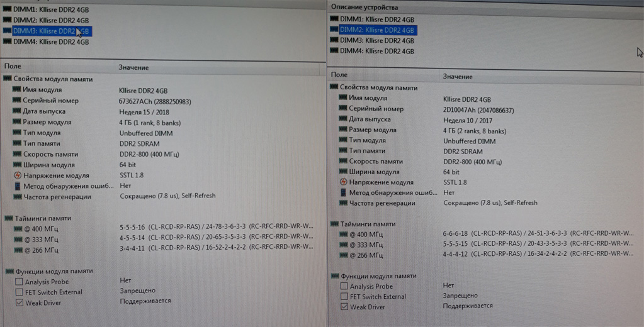The width and height of the screenshot is (644, 327).
Task: Toggle Analysis Probe checkbox in left panel
Action: 19,282
